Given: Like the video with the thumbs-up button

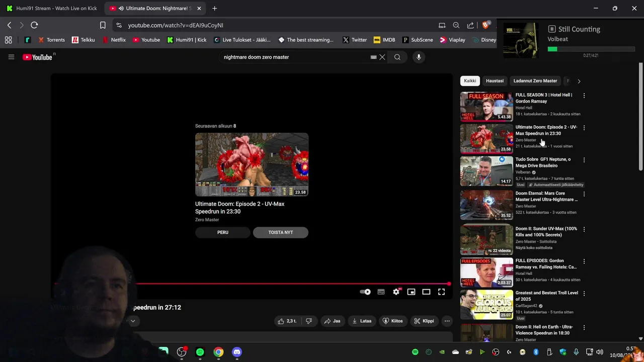Looking at the screenshot, I should click(x=287, y=321).
